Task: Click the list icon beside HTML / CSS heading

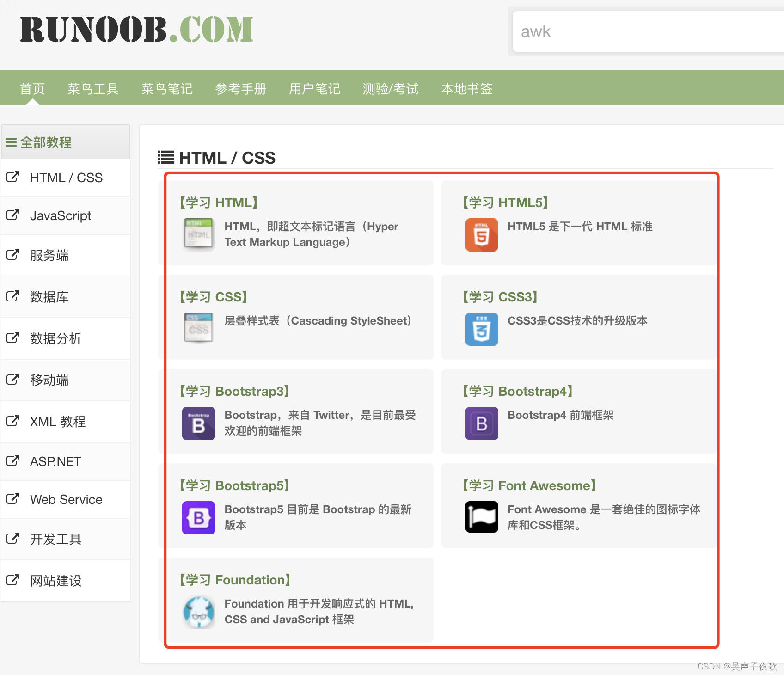Action: pos(166,157)
